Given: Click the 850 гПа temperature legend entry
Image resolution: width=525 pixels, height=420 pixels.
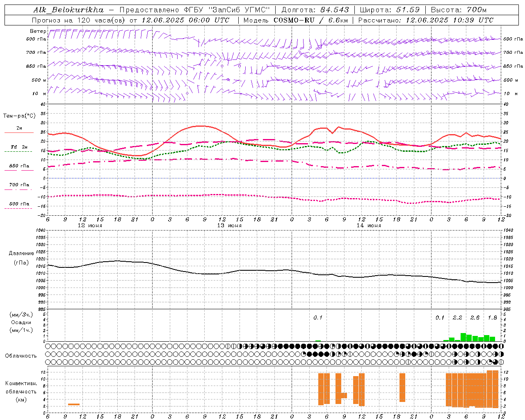Looking at the screenshot, I should coord(19,166).
